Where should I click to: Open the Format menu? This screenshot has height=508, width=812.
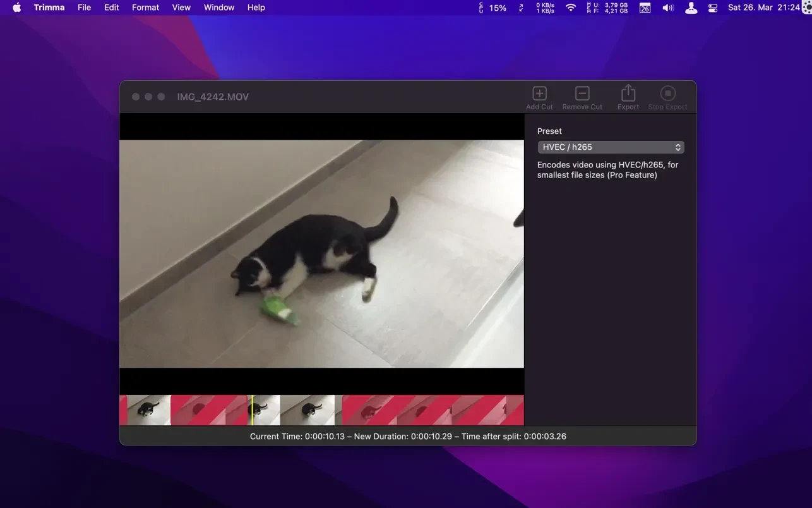(x=145, y=8)
